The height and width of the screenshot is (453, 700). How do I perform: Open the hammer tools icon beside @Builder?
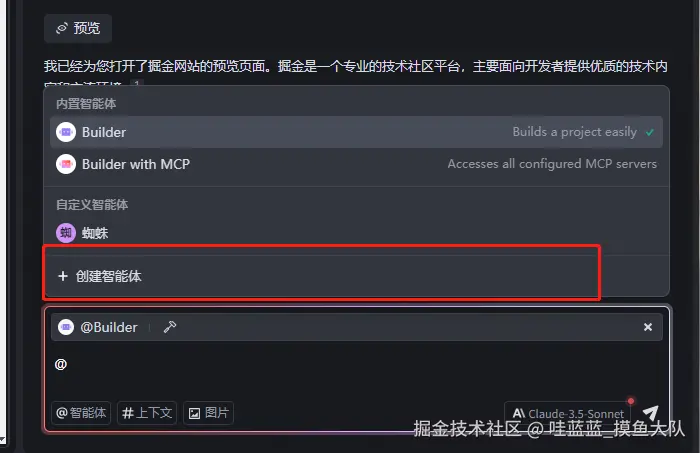pyautogui.click(x=170, y=327)
